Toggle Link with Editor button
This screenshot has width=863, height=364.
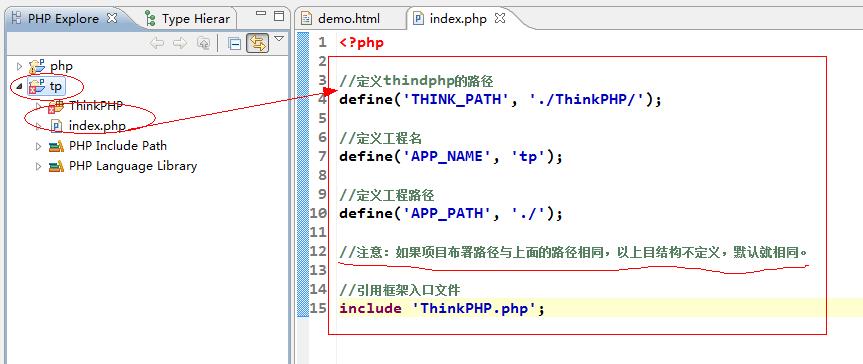[257, 43]
